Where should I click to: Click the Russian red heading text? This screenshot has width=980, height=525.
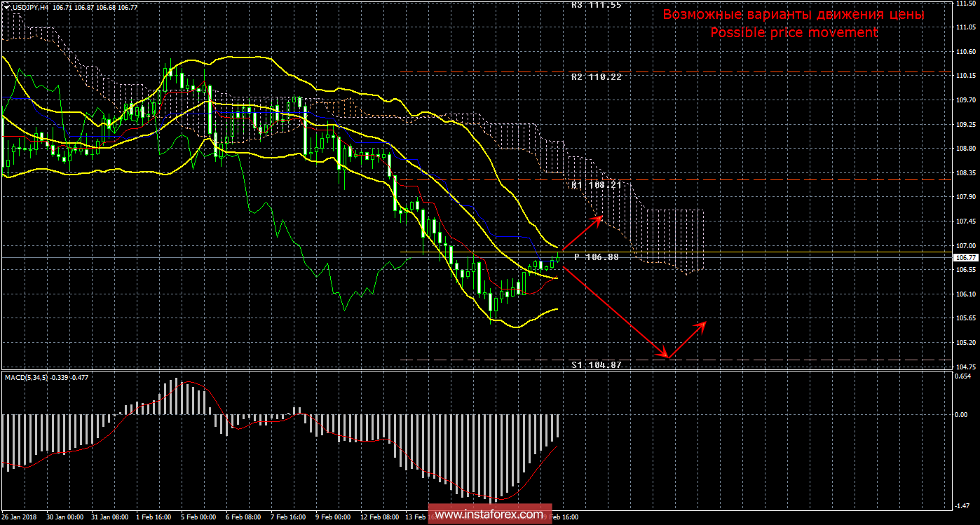pos(793,15)
